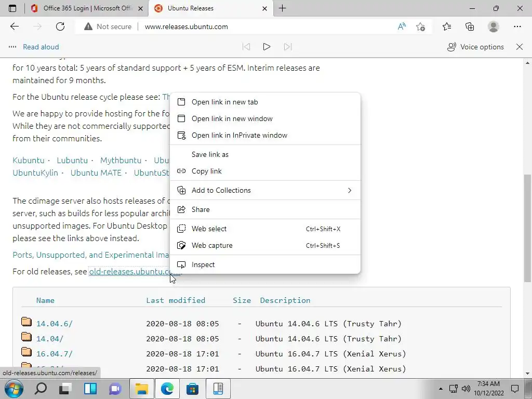Click the Not secure warning icon

pyautogui.click(x=88, y=26)
